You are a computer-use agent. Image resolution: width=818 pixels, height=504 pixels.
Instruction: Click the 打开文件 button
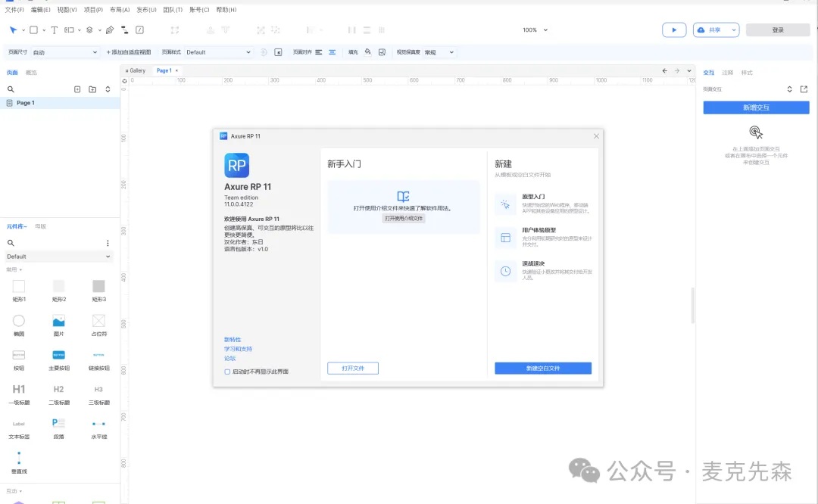353,368
